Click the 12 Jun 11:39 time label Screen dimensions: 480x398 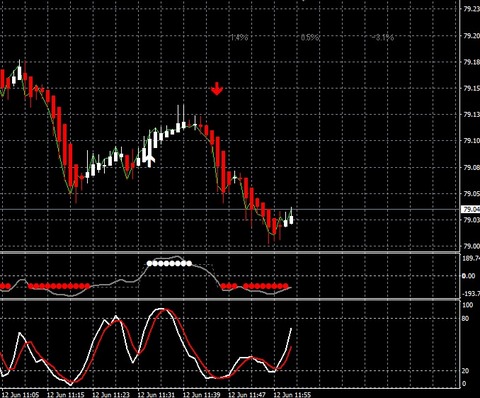coord(202,395)
